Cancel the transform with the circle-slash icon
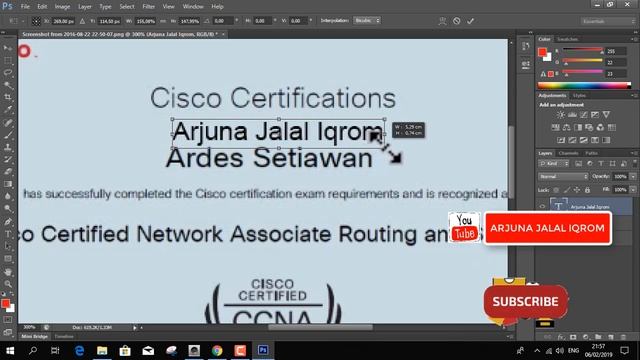Screen dimensions: 640x360 [x=456, y=21]
